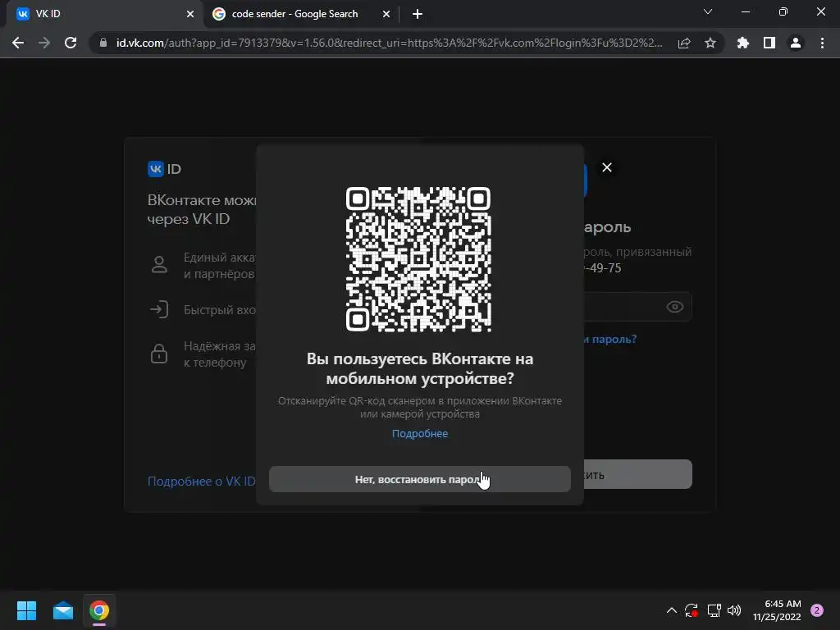840x630 pixels.
Task: Click the address bar URL
Action: click(x=389, y=43)
